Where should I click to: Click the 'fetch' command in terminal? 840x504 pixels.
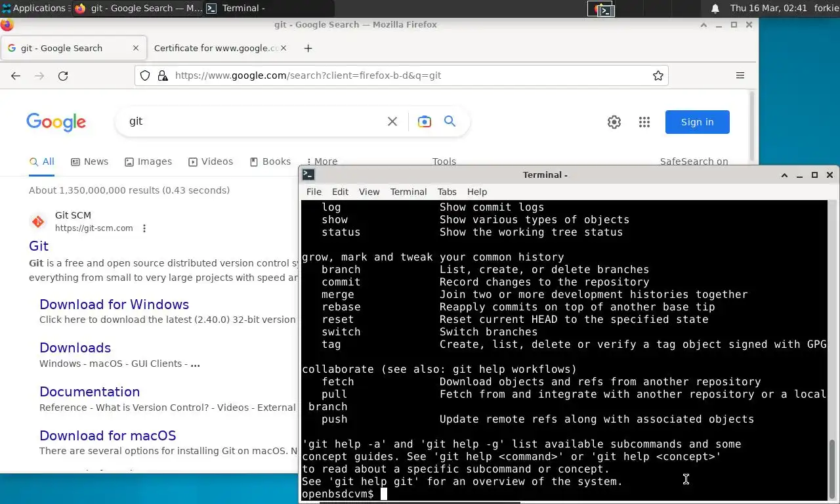(338, 382)
